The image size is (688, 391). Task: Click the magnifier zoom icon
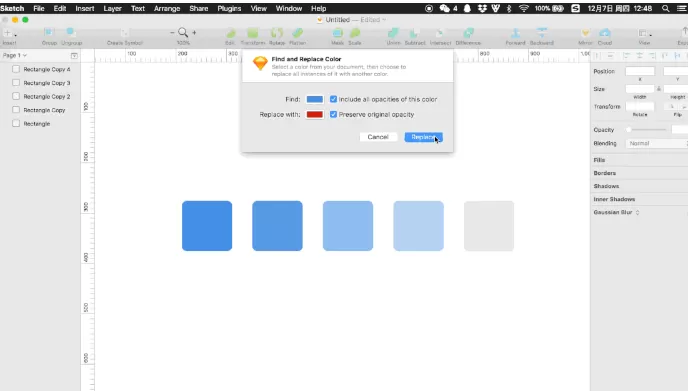183,32
